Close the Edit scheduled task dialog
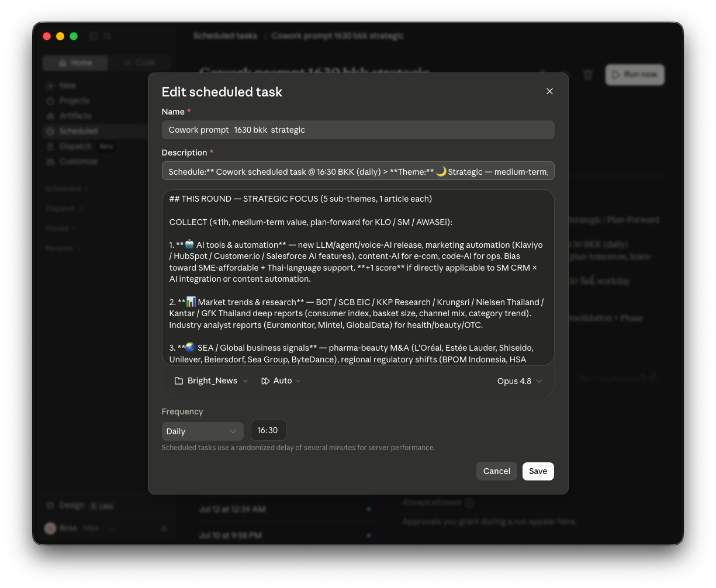The width and height of the screenshot is (716, 588). (x=549, y=91)
